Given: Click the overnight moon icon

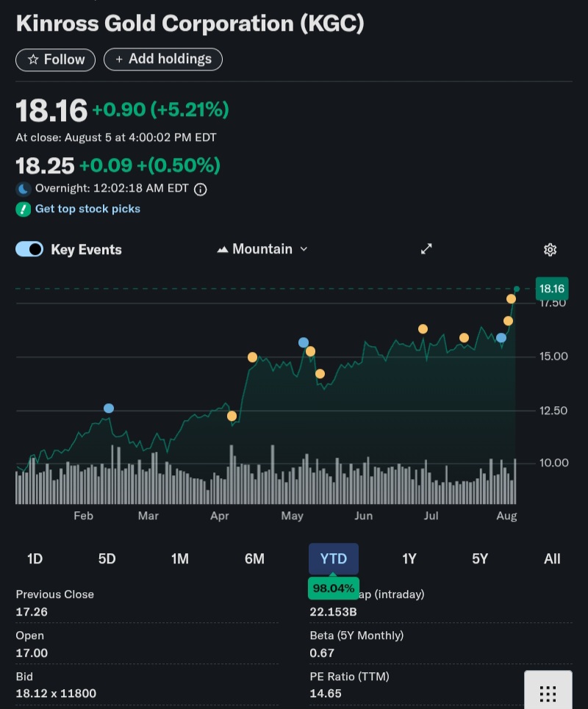Looking at the screenshot, I should (24, 189).
